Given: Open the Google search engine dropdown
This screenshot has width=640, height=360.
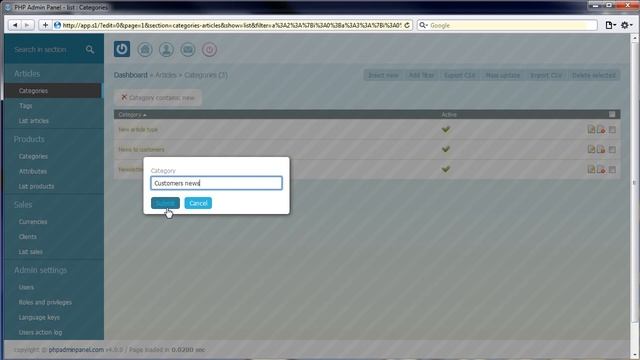Looking at the screenshot, I should (424, 25).
